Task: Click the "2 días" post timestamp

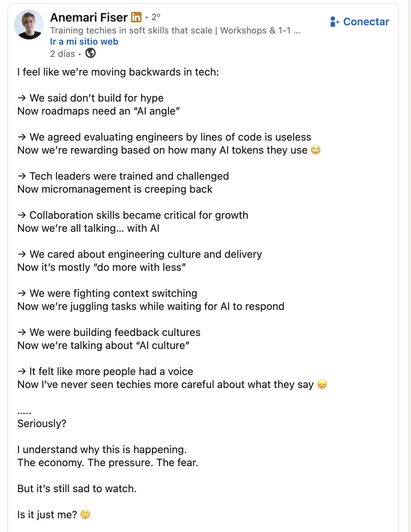Action: click(x=63, y=54)
